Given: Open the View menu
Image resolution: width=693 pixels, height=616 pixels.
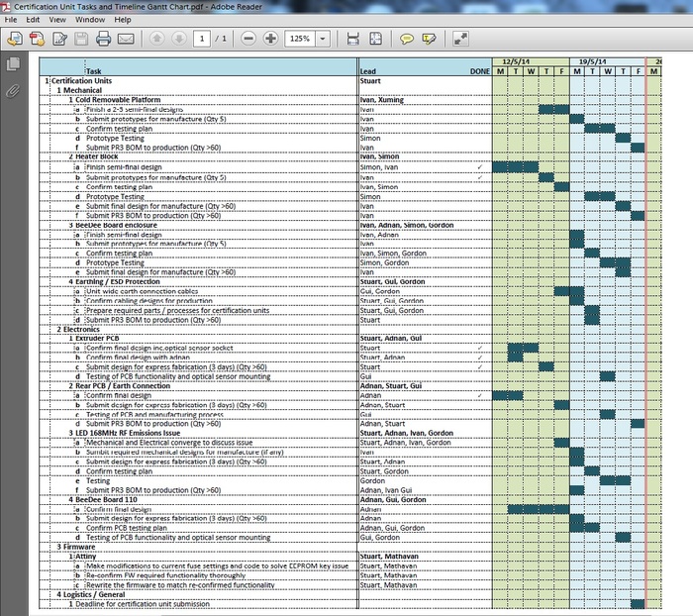Looking at the screenshot, I should tap(57, 20).
